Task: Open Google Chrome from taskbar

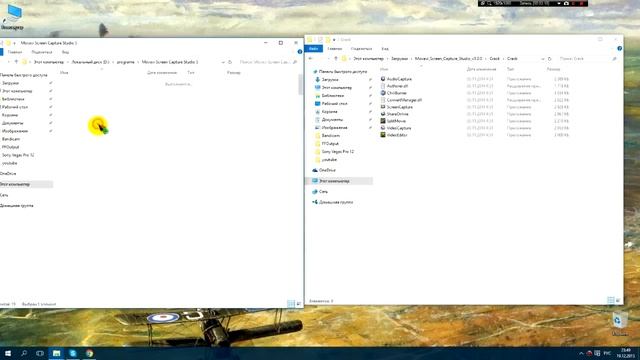Action: pyautogui.click(x=89, y=353)
